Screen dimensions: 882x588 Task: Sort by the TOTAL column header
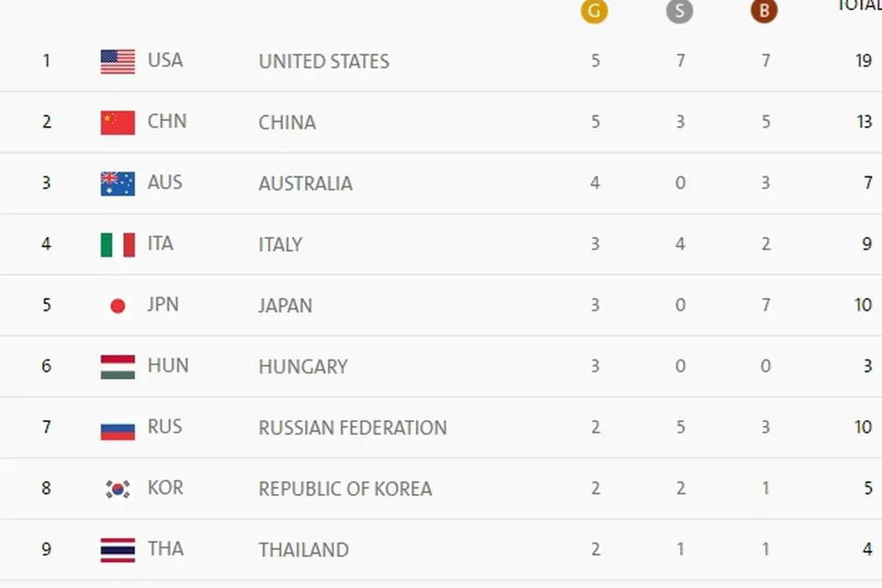858,5
